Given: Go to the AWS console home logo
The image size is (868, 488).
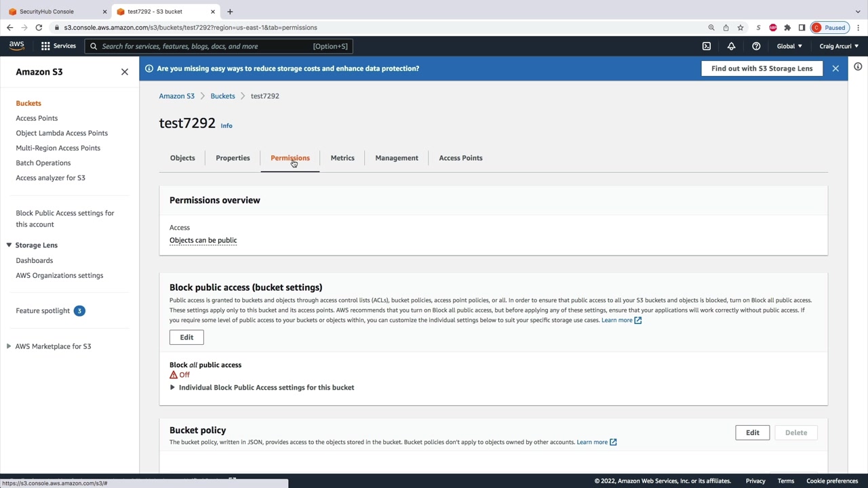Looking at the screenshot, I should (17, 46).
